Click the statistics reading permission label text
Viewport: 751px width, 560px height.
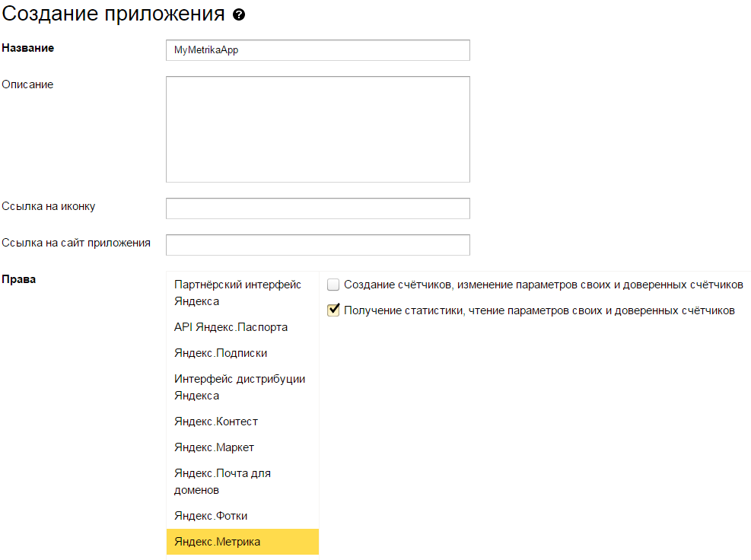pyautogui.click(x=539, y=310)
